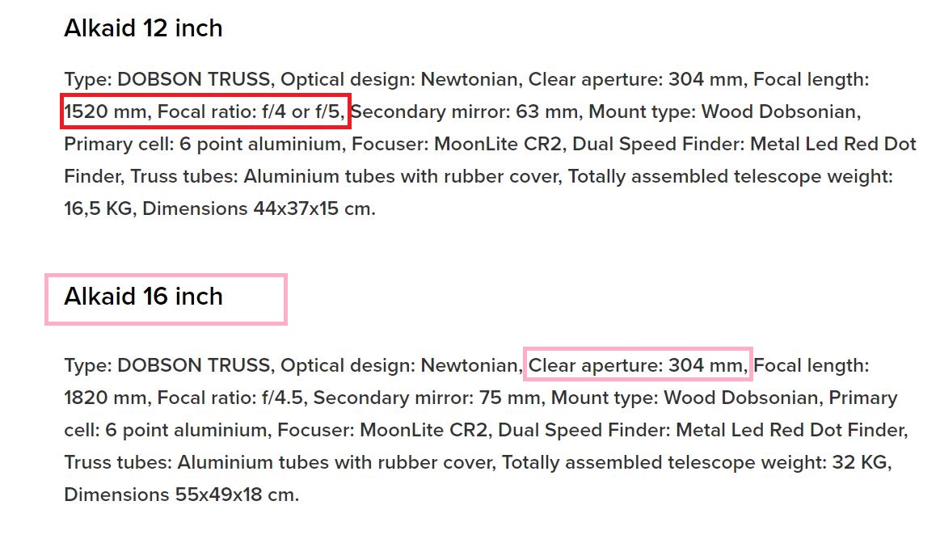Click Secondary mirror: 75 mm text

coord(427,398)
